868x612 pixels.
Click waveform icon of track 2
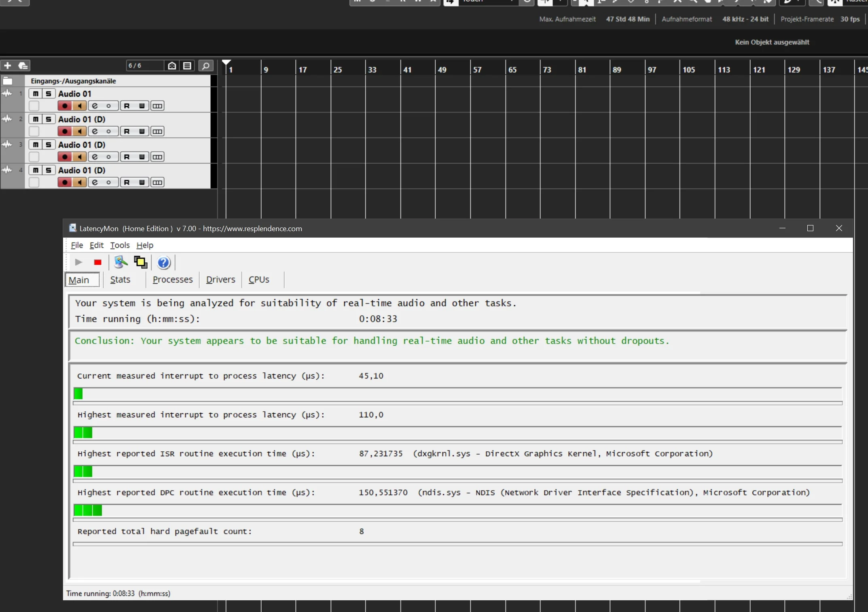tap(7, 119)
